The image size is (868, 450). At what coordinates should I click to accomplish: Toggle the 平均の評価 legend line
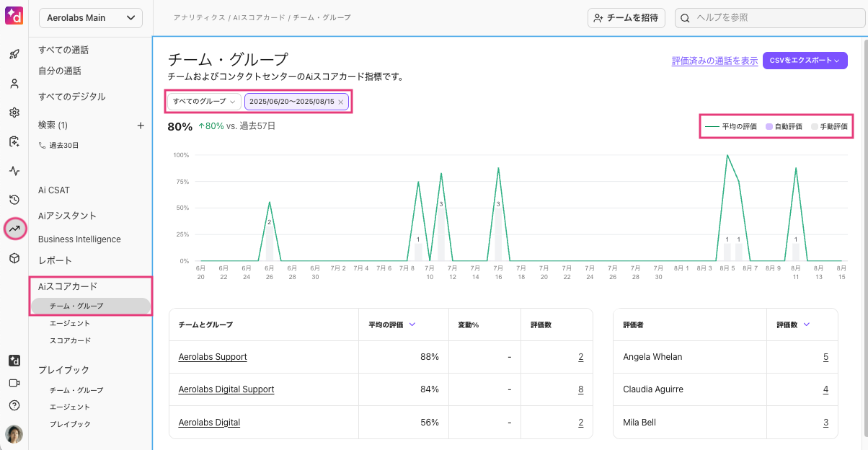(730, 126)
